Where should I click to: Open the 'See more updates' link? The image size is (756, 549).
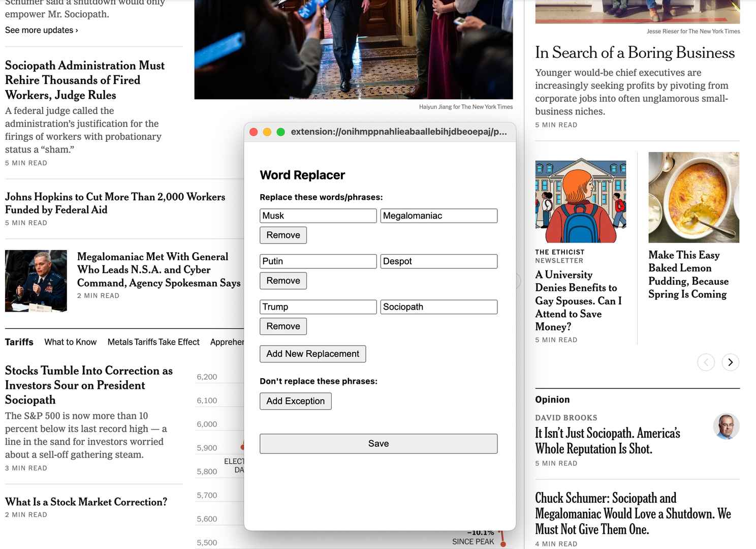pos(42,30)
